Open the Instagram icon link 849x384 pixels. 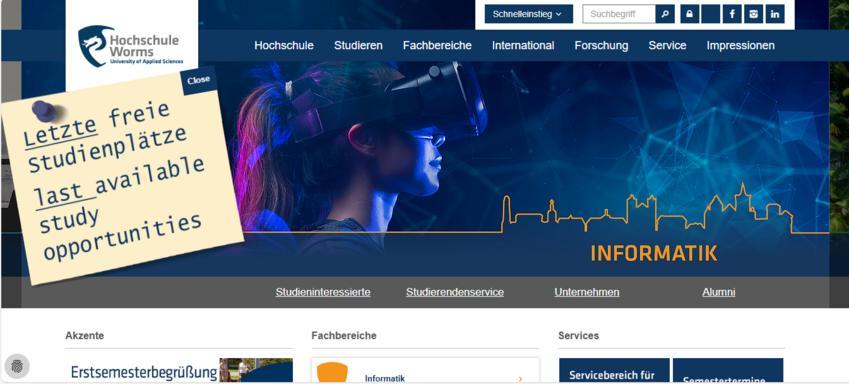(x=753, y=14)
